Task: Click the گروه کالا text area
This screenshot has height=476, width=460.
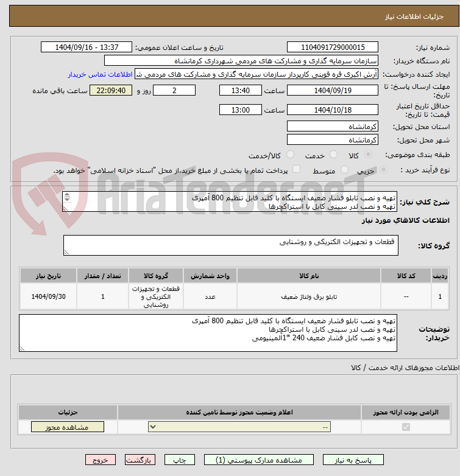Action: (231, 245)
